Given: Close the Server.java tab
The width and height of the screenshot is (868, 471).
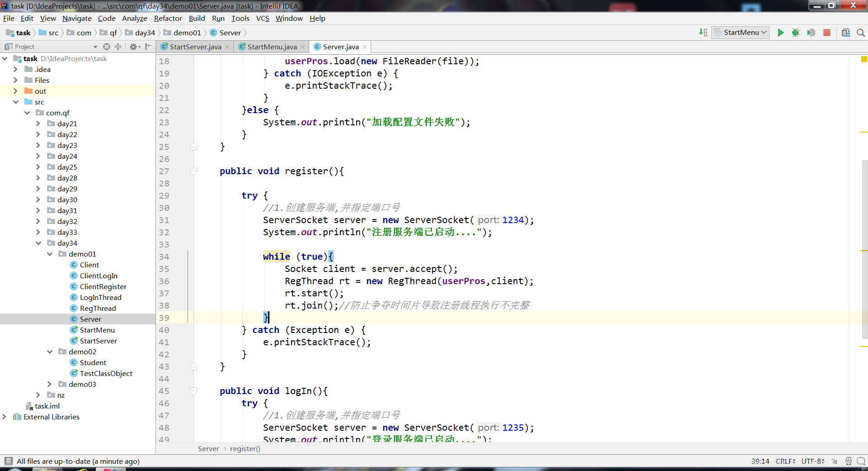Looking at the screenshot, I should 364,47.
